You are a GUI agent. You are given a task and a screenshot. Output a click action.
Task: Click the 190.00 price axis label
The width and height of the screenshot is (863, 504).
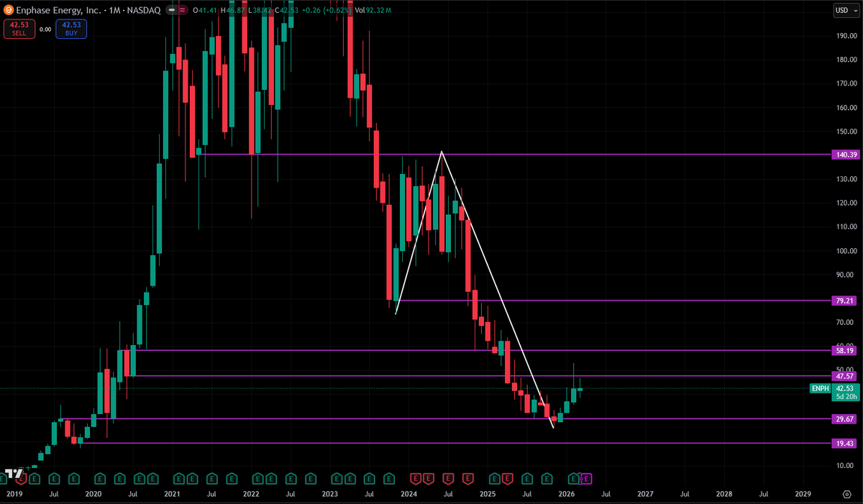pos(845,36)
